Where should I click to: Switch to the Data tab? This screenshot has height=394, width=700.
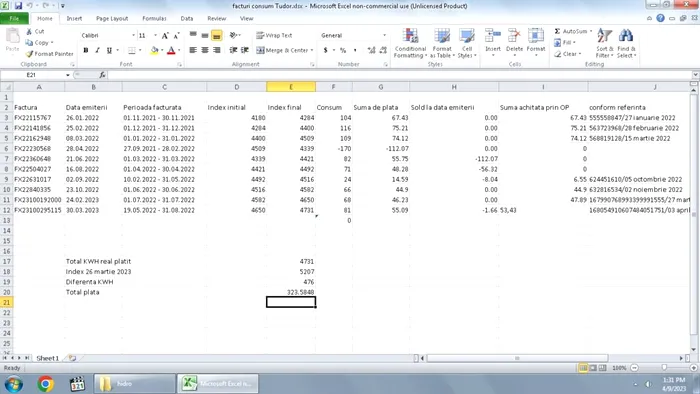point(187,18)
